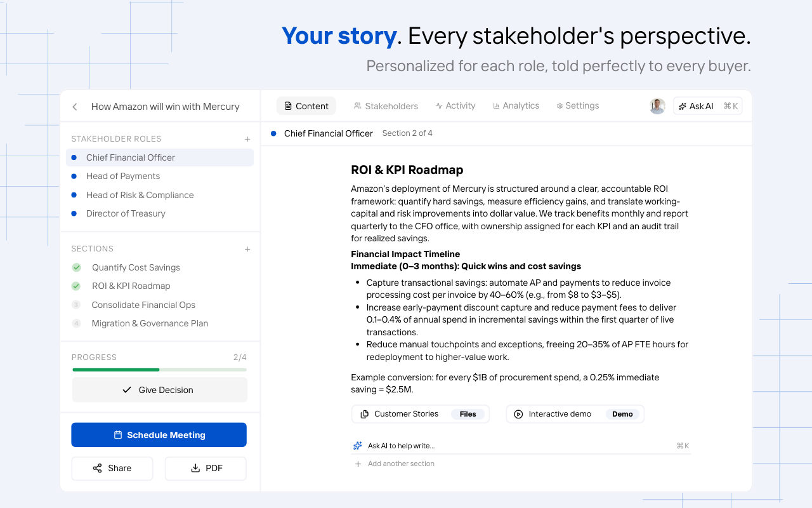
Task: Toggle the ROI & KPI Roadmap checkmark
Action: point(77,286)
